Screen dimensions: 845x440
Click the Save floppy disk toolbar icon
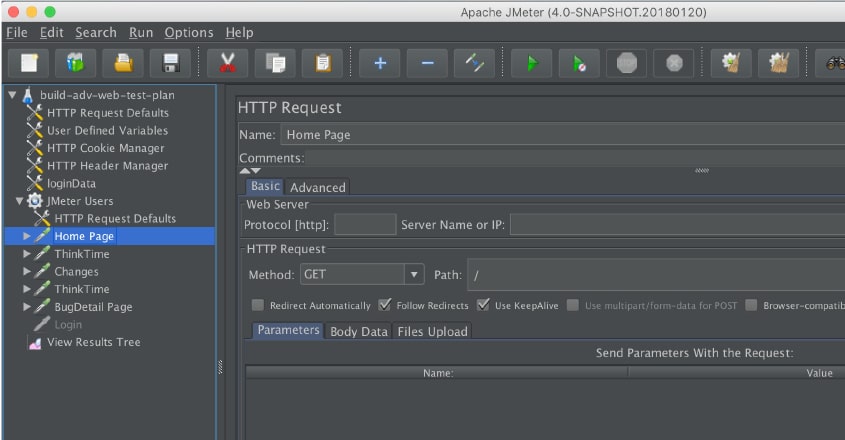169,63
